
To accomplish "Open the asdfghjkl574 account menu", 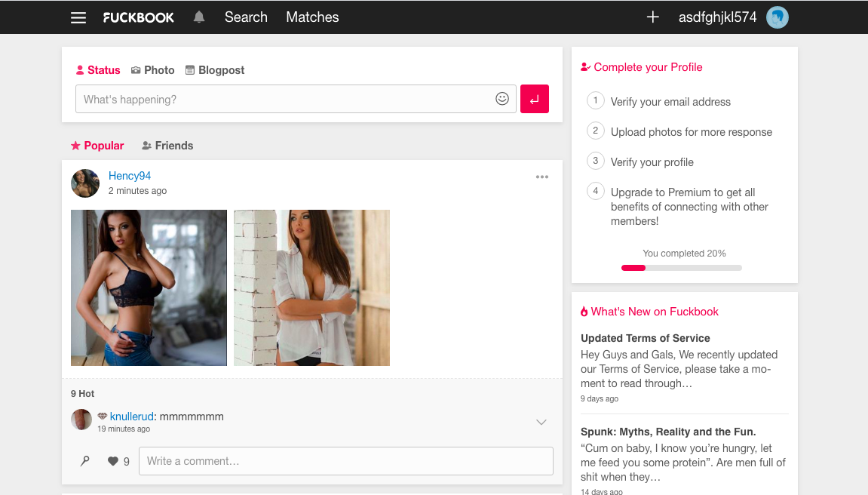I will [x=717, y=17].
